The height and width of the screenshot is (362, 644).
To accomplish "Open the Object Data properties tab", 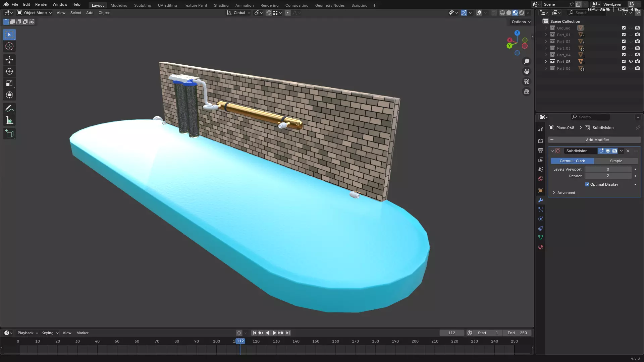I will click(x=541, y=238).
